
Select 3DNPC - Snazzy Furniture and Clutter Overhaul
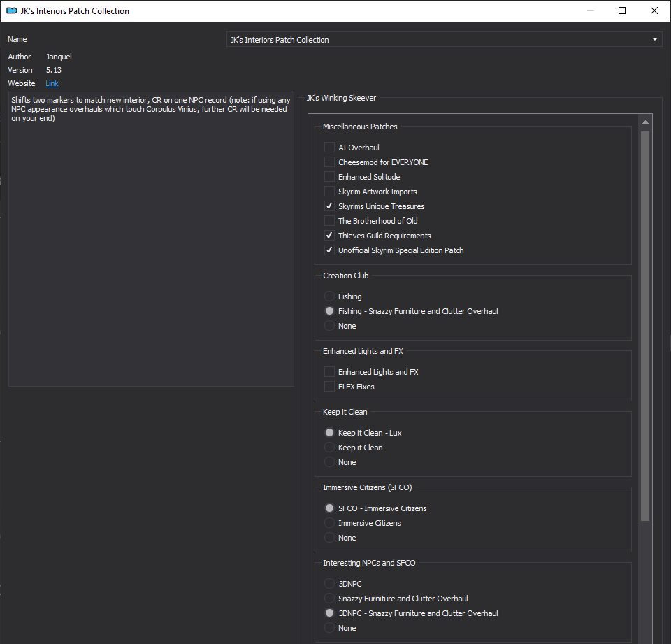pyautogui.click(x=329, y=613)
